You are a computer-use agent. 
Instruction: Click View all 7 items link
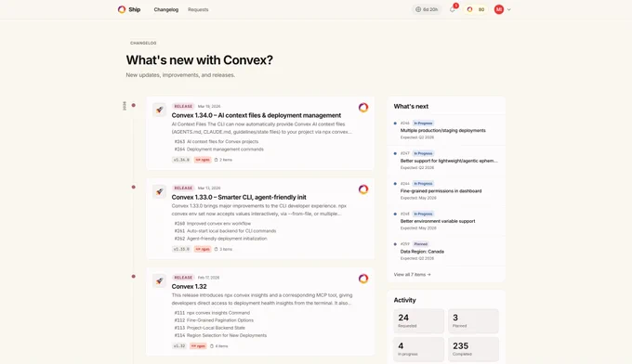pyautogui.click(x=412, y=275)
